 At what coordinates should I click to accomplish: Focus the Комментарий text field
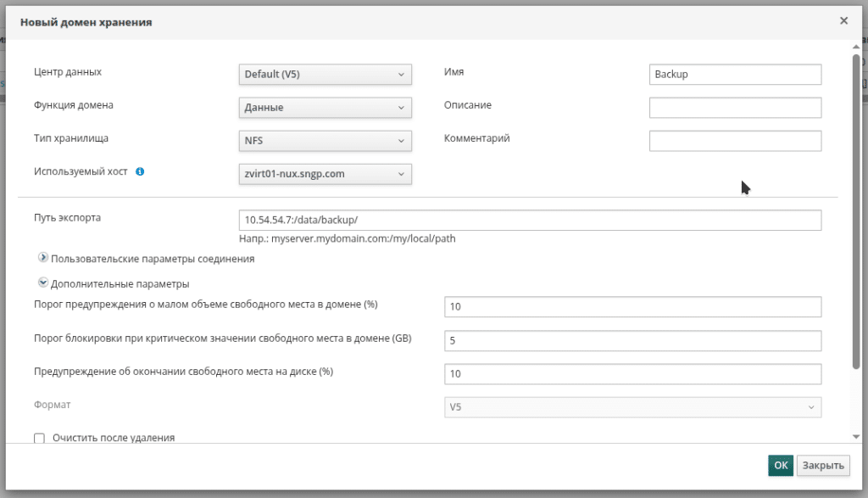pyautogui.click(x=735, y=141)
